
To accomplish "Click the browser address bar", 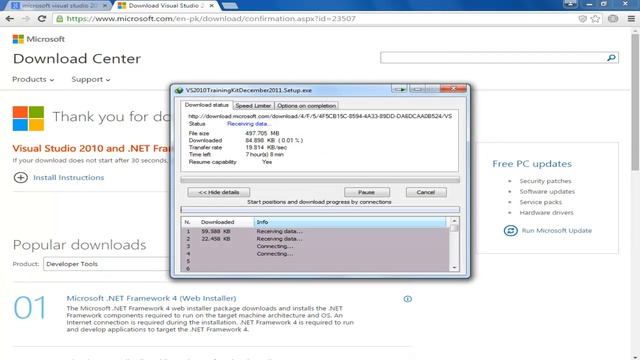I will pyautogui.click(x=314, y=19).
